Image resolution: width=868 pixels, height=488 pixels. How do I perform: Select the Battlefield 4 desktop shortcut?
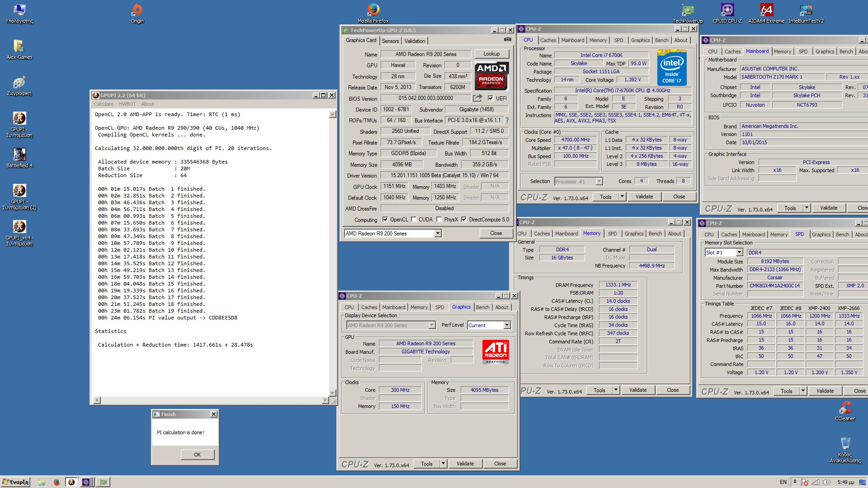pos(19,157)
